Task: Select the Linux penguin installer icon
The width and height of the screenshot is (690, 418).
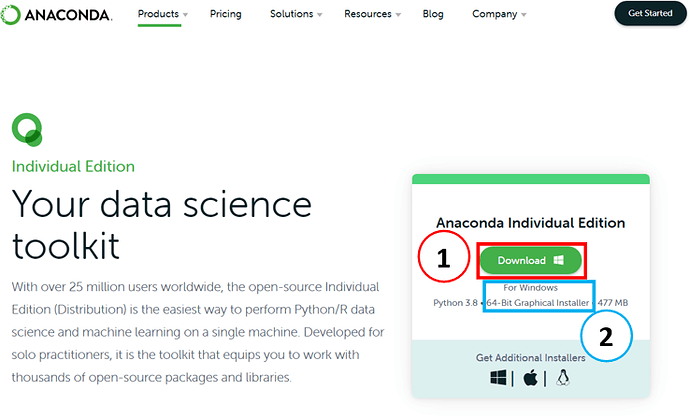Action: 563,378
